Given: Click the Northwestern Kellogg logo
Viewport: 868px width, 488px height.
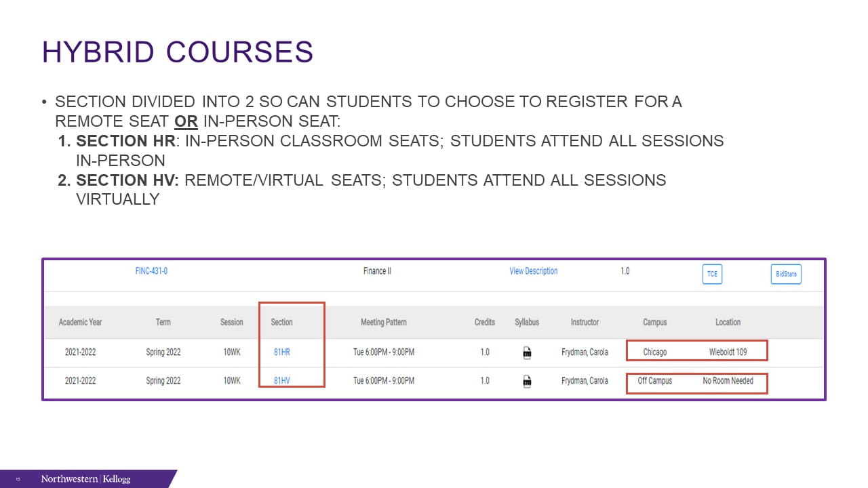Looking at the screenshot, I should click(x=85, y=479).
